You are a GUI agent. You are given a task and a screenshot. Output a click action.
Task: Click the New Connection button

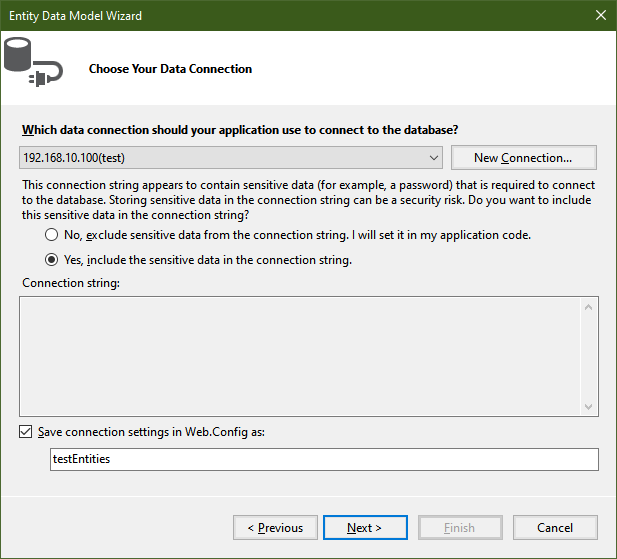click(x=523, y=158)
